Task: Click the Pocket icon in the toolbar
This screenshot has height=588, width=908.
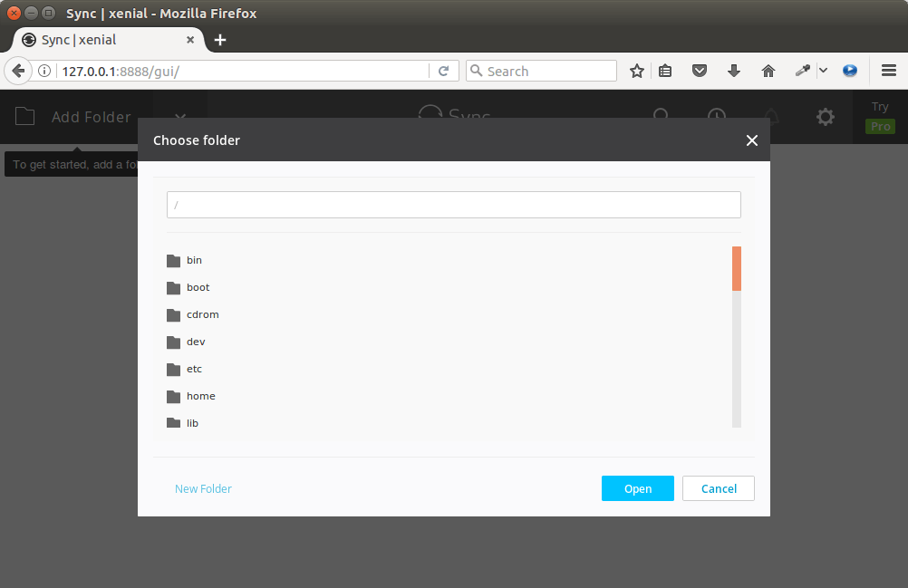Action: 700,71
